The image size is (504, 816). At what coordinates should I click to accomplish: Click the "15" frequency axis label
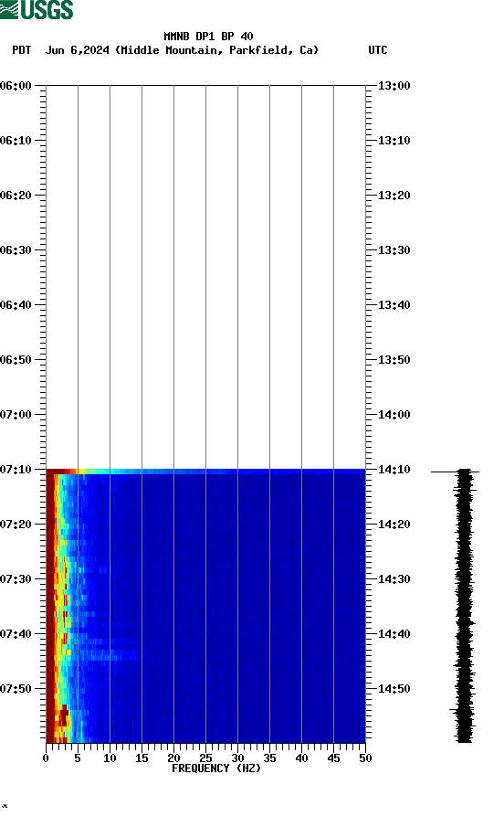point(142,758)
